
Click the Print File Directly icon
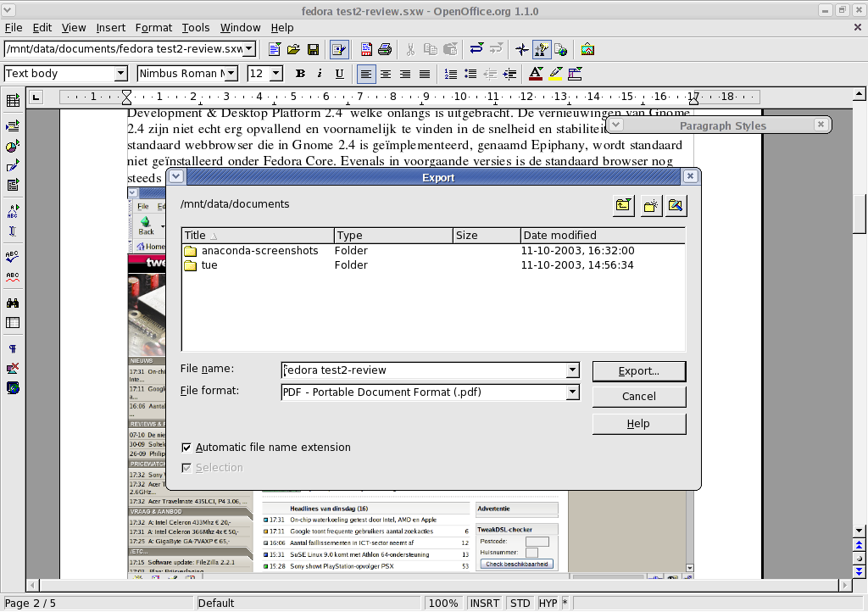coord(385,49)
